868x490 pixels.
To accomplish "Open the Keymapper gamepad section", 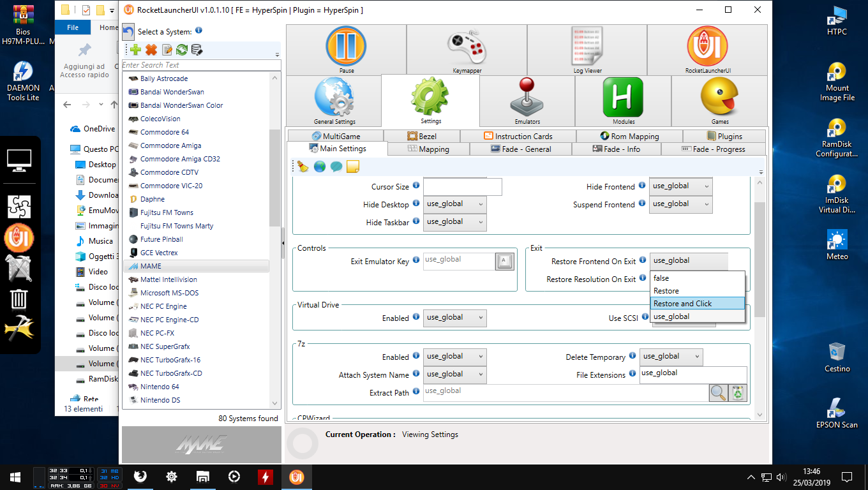I will coord(467,49).
